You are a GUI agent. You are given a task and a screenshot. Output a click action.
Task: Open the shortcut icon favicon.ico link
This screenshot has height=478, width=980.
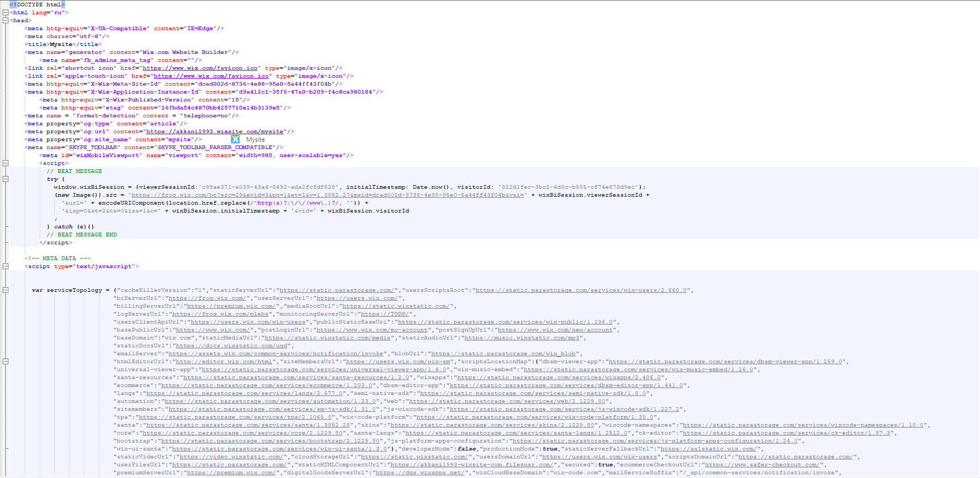coord(200,68)
